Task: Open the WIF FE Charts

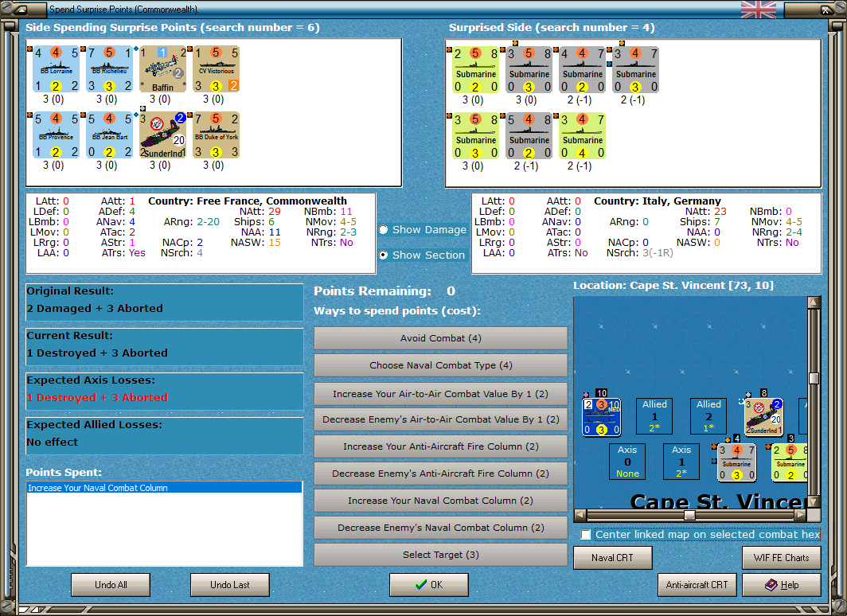Action: (782, 558)
